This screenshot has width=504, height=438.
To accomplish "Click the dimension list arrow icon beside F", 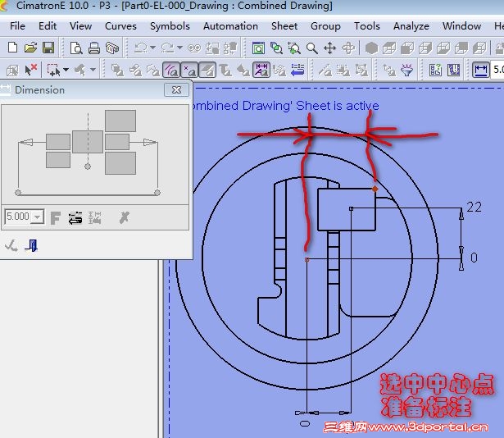I will [x=75, y=218].
